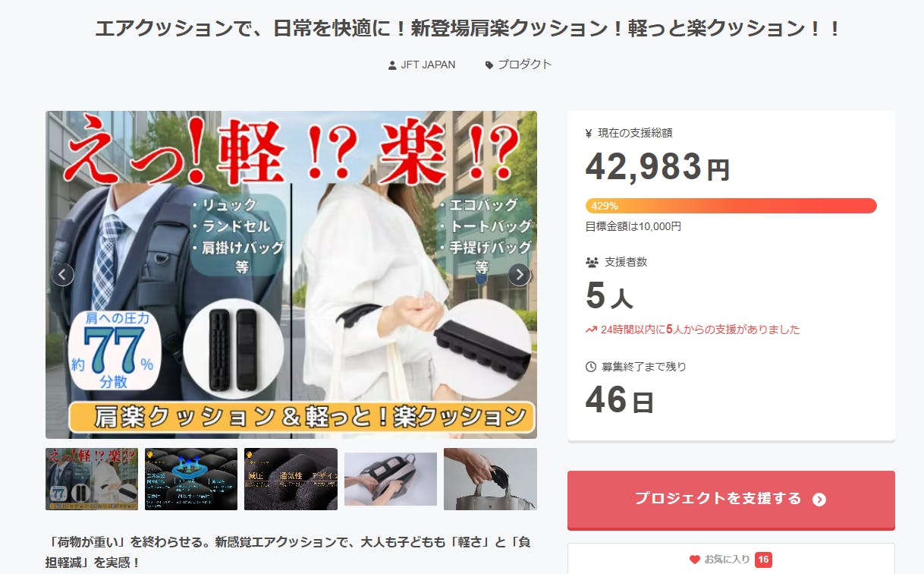Click the clock icon by 募集終了まで残り
Viewport: 924px width, 574px height.
tap(591, 367)
